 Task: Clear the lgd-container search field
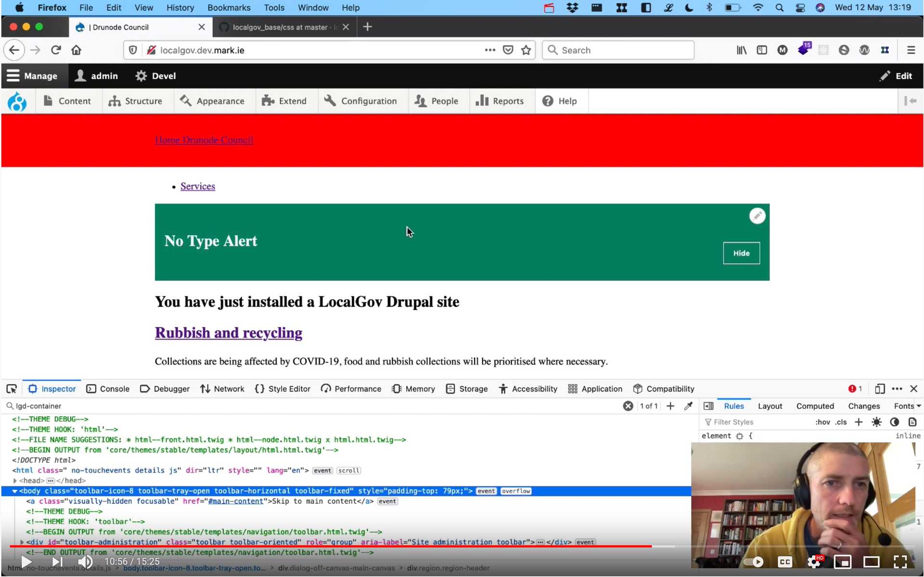click(x=628, y=406)
